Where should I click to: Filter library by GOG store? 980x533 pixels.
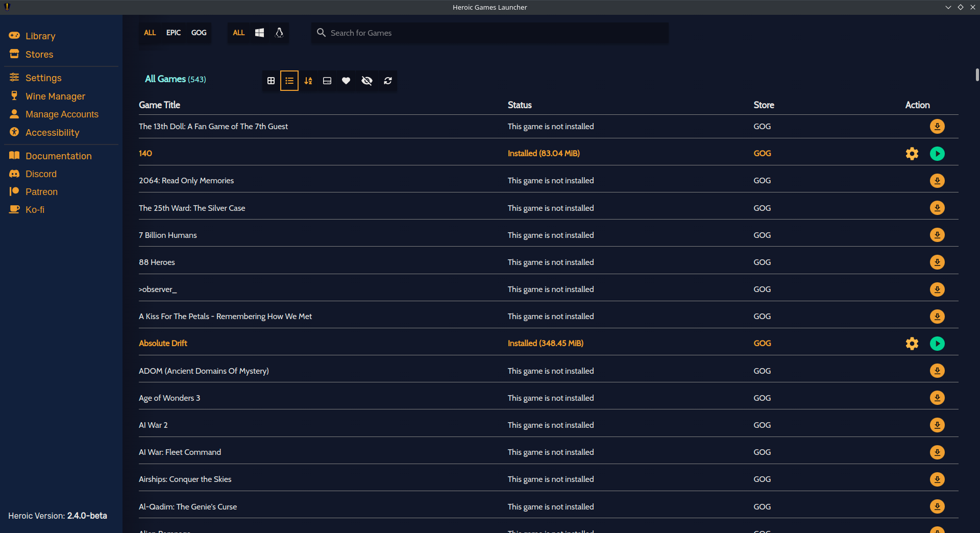coord(199,33)
